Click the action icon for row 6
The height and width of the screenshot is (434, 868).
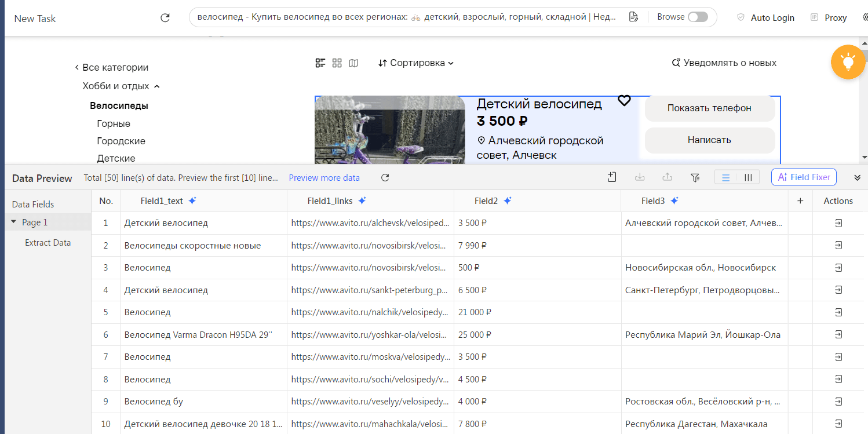coord(838,335)
